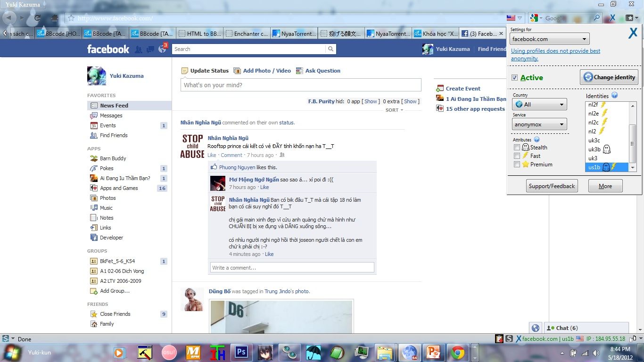The image size is (644, 362).
Task: Open Facebook friend requests icon
Action: point(139,49)
